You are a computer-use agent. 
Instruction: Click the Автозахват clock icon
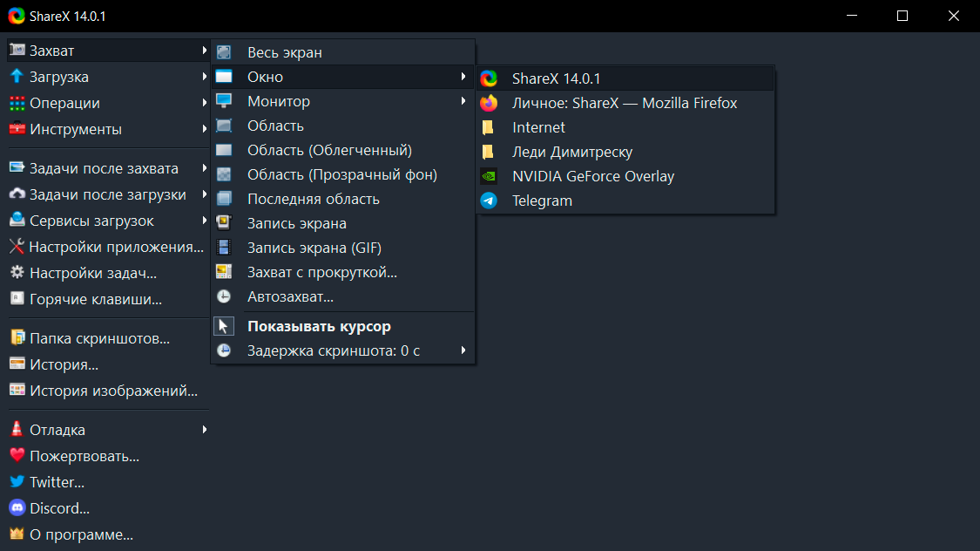click(224, 296)
